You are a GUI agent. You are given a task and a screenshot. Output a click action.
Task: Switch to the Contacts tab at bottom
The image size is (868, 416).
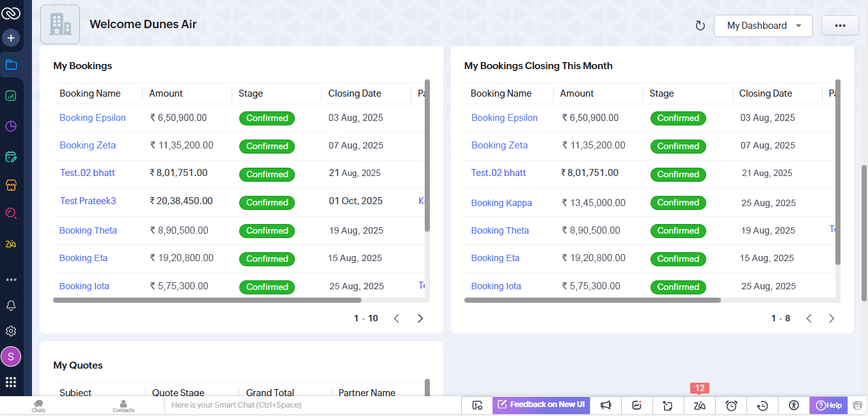(x=123, y=406)
